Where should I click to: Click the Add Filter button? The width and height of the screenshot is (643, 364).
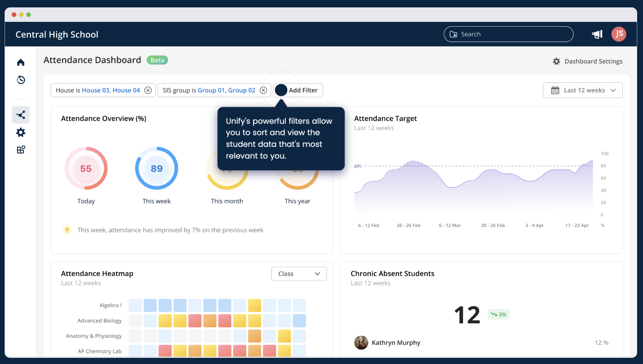[298, 90]
